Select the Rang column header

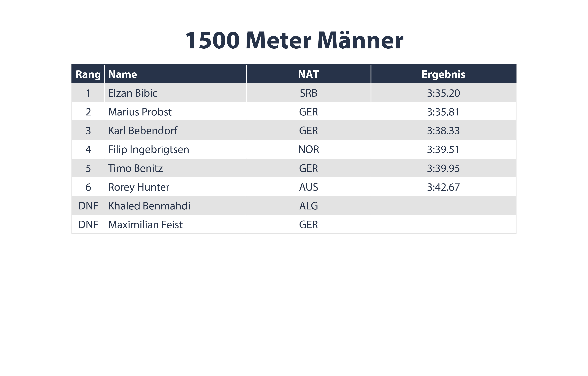(x=88, y=74)
